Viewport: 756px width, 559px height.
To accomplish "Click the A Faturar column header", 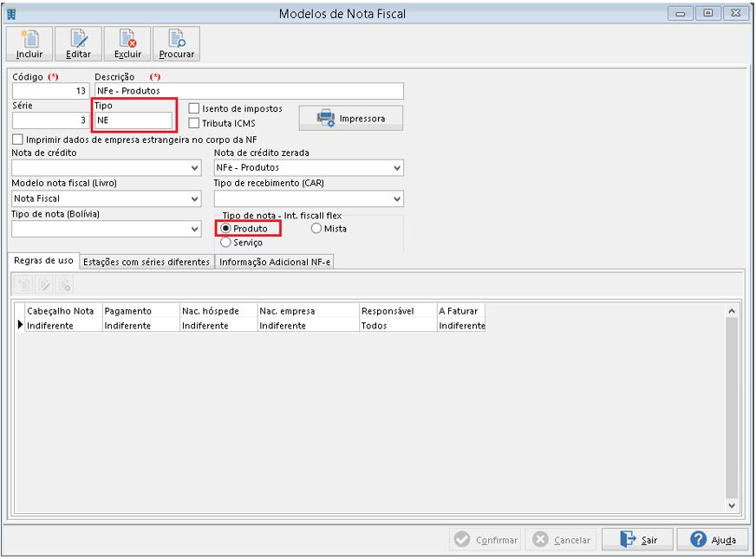I will pos(461,311).
